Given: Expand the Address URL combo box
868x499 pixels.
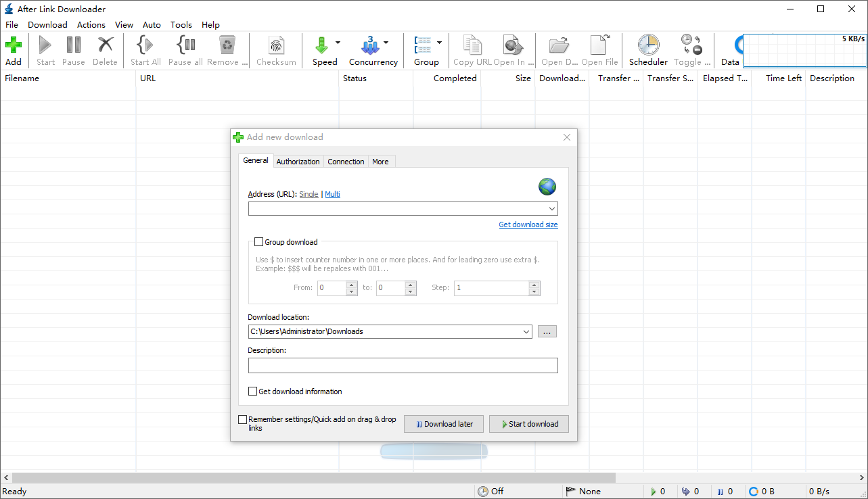Looking at the screenshot, I should click(552, 209).
